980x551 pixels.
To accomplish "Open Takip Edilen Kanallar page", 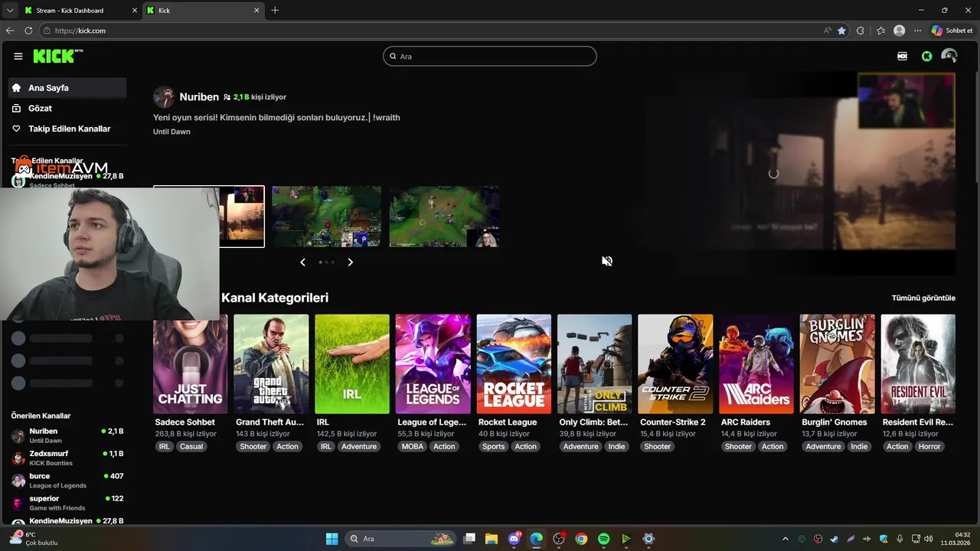I will pyautogui.click(x=67, y=129).
